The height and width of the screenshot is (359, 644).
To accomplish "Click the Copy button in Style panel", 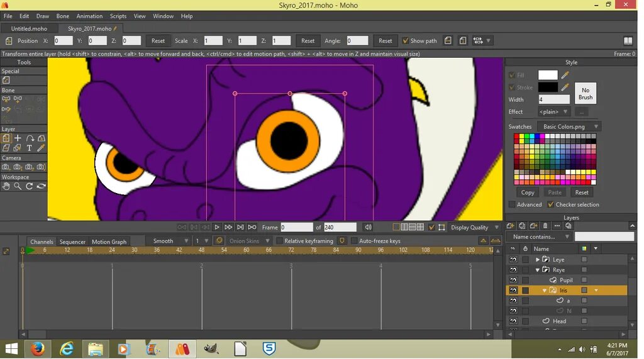I will click(528, 192).
